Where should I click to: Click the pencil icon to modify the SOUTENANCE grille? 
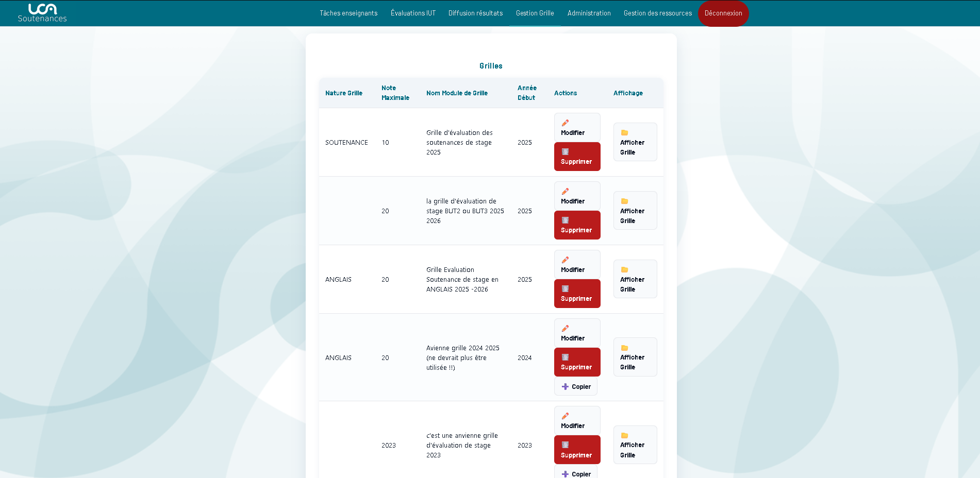[x=566, y=123]
